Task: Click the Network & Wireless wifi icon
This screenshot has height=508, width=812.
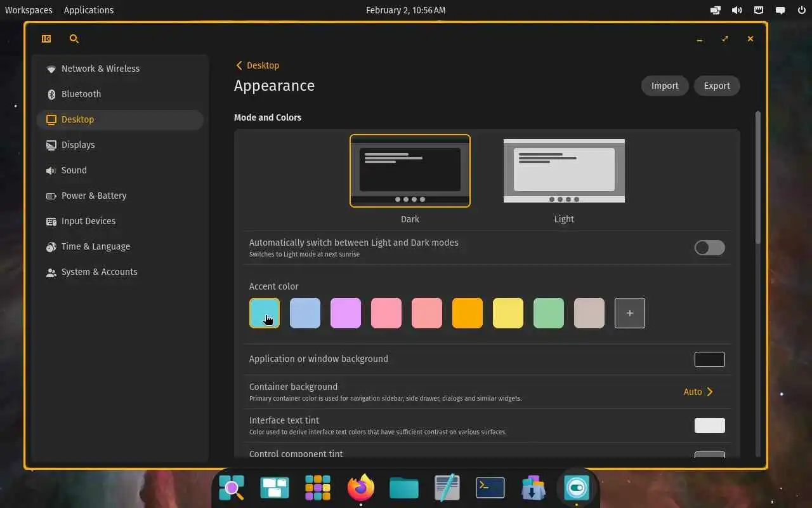Action: (51, 69)
